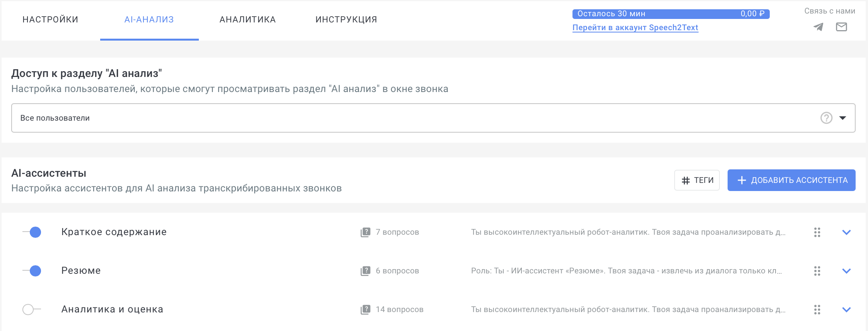Click the help question mark icon
Viewport: 868px width, 331px height.
pos(826,118)
